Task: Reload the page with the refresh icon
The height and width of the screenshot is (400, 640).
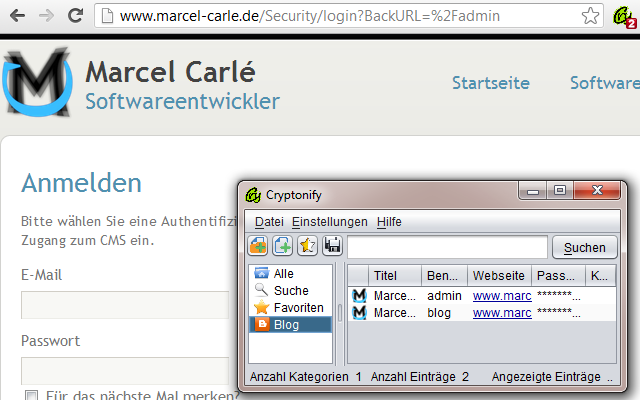Action: pos(75,16)
